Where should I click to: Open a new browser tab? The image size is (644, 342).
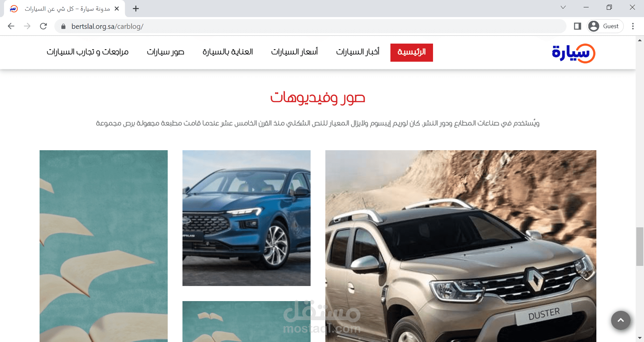click(136, 9)
